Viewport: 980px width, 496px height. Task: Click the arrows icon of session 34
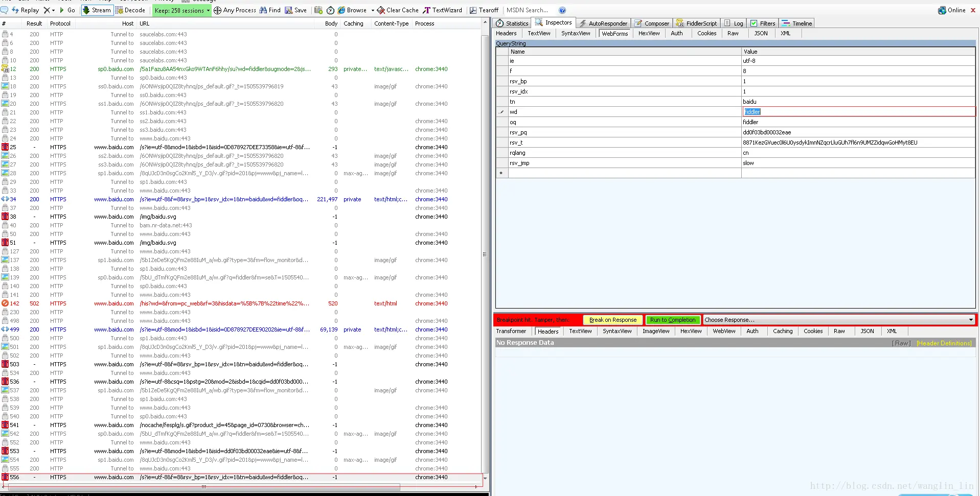pos(5,199)
